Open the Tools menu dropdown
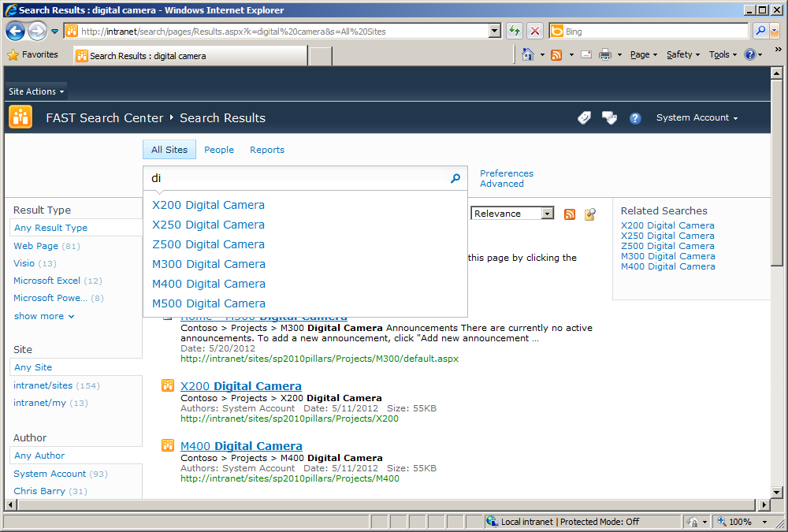The width and height of the screenshot is (788, 532). (x=723, y=54)
